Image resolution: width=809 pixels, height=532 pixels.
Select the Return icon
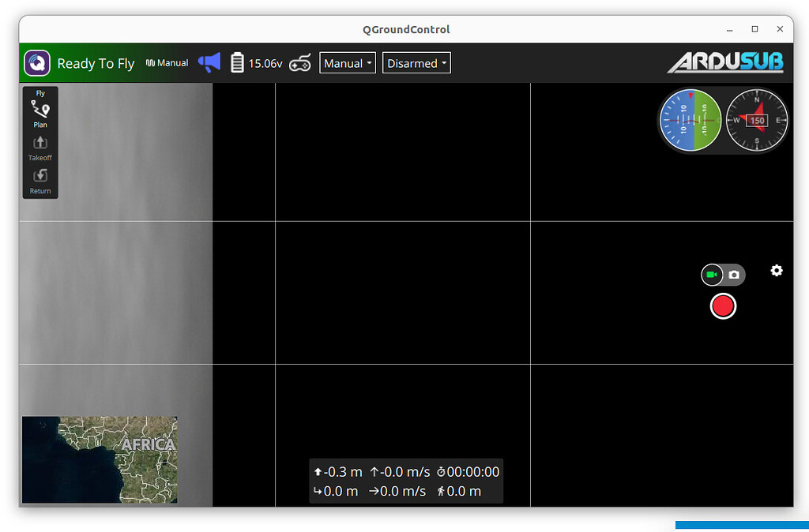(x=40, y=176)
